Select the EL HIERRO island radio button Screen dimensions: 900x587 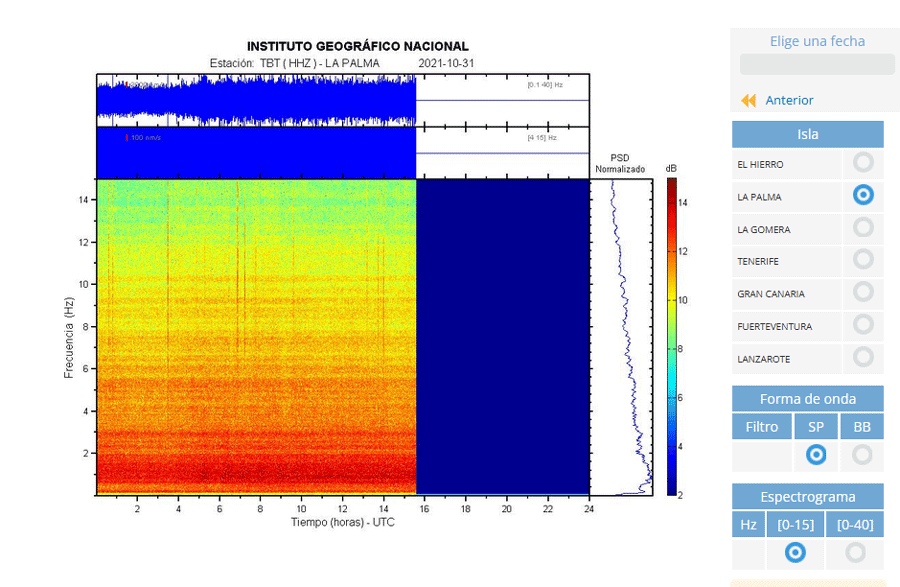click(x=863, y=162)
